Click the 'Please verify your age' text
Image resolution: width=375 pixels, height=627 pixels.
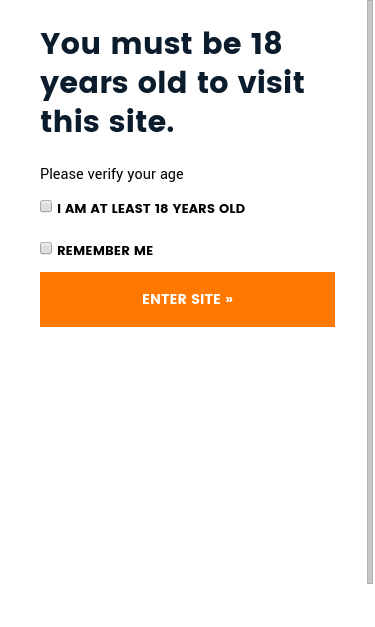click(x=112, y=174)
